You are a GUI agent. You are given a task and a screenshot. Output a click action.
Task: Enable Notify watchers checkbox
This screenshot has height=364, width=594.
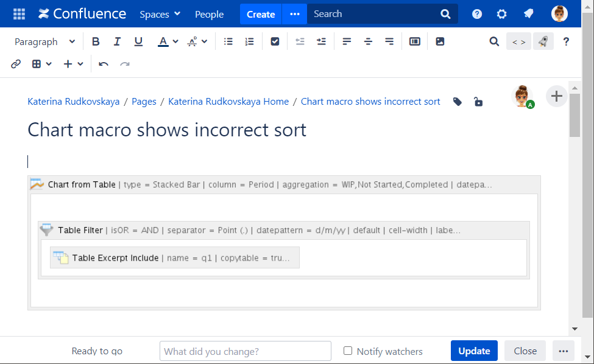[x=348, y=351]
